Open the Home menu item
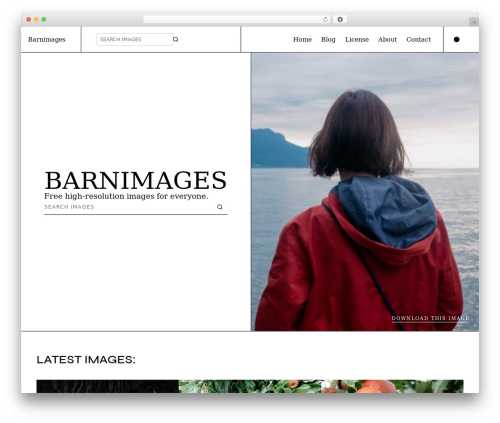 pos(302,39)
